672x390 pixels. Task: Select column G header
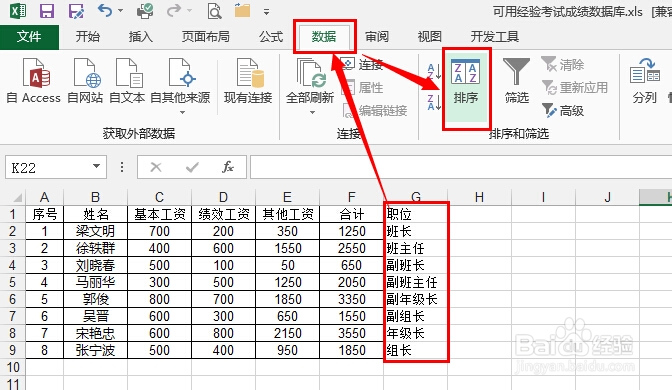coord(416,197)
